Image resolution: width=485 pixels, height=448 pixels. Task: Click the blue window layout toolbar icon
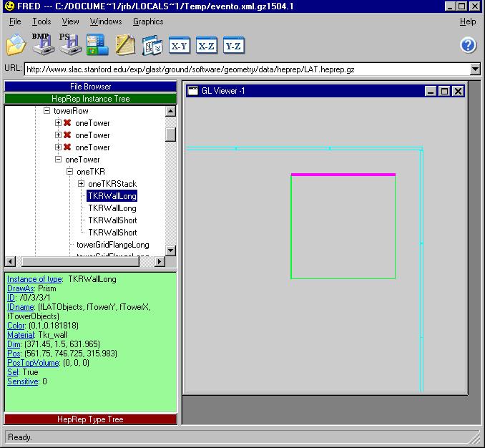click(x=97, y=45)
